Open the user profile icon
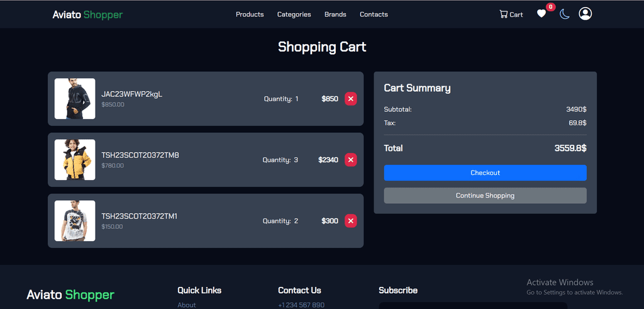 tap(585, 14)
